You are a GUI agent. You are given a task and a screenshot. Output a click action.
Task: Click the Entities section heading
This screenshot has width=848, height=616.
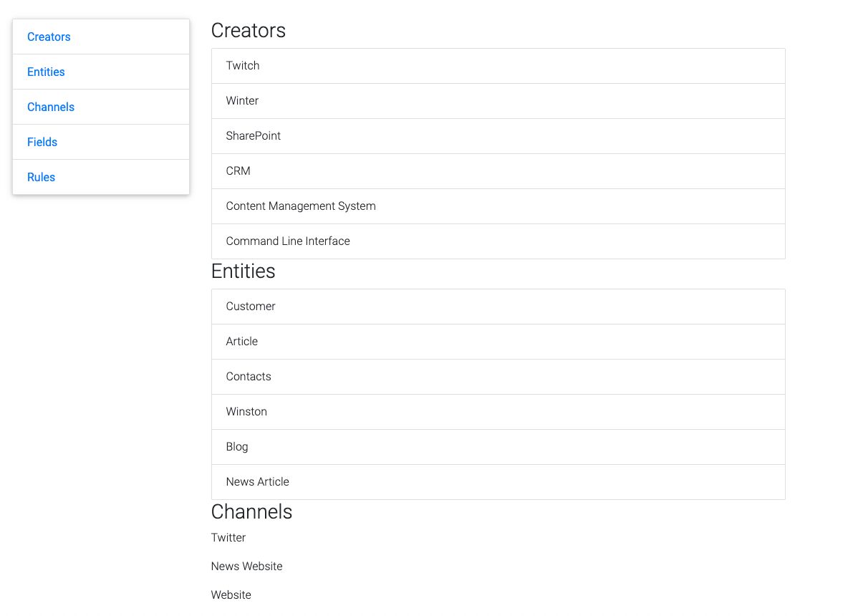tap(244, 271)
